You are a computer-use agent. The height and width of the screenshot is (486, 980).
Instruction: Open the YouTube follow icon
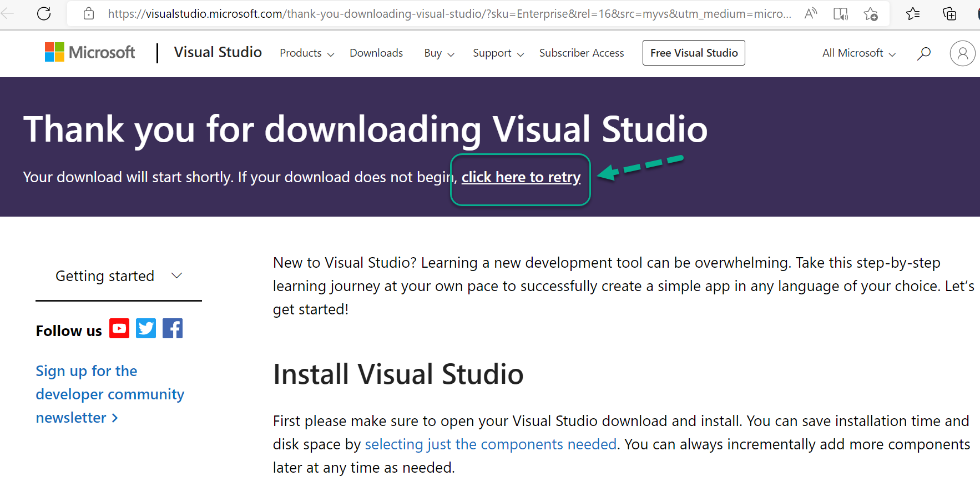coord(119,328)
